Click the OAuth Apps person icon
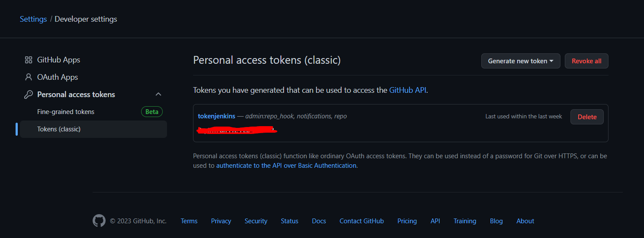Image resolution: width=644 pixels, height=238 pixels. 29,77
